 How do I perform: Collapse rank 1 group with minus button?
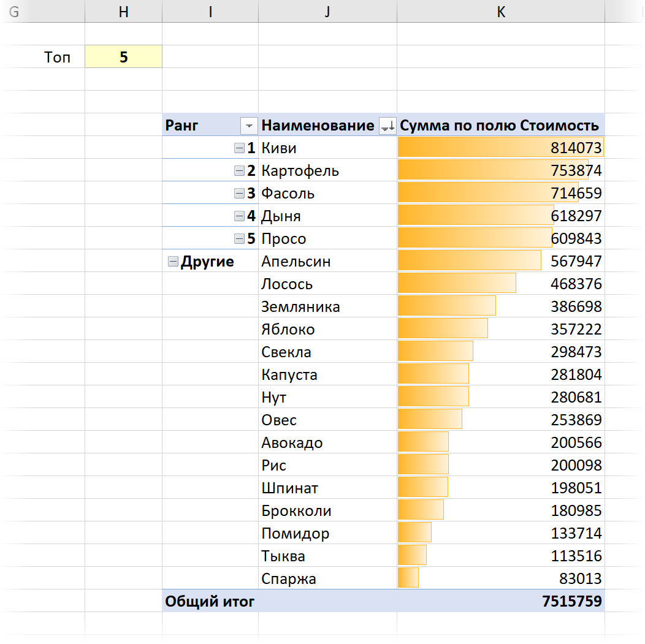click(239, 148)
